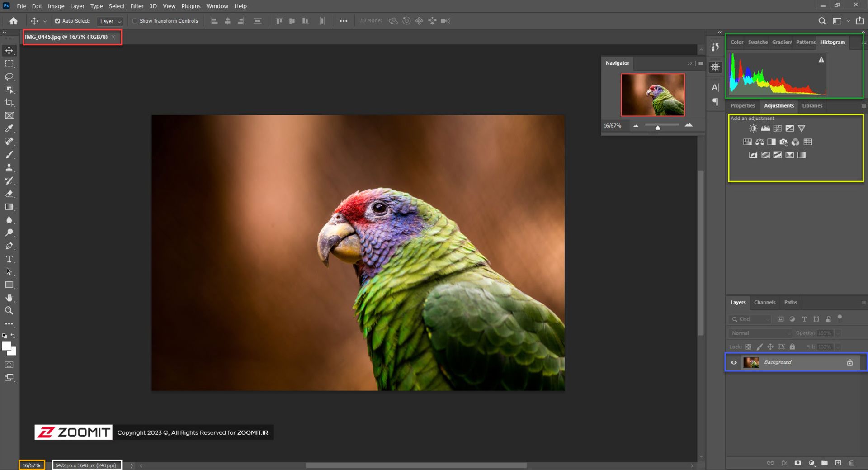Create a new layer in Layers panel
The height and width of the screenshot is (470, 868).
tap(838, 463)
